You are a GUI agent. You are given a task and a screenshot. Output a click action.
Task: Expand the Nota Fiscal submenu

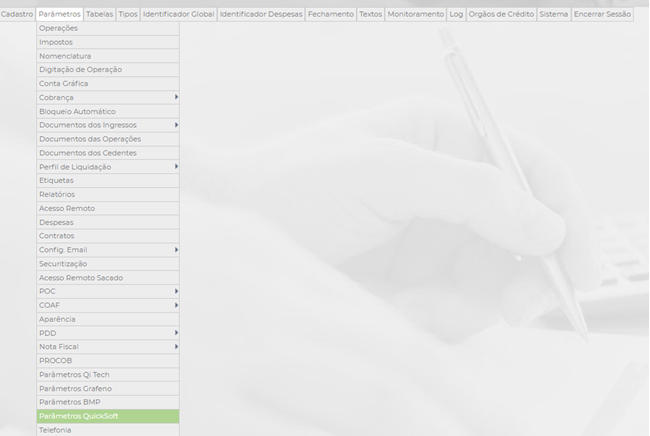(107, 346)
